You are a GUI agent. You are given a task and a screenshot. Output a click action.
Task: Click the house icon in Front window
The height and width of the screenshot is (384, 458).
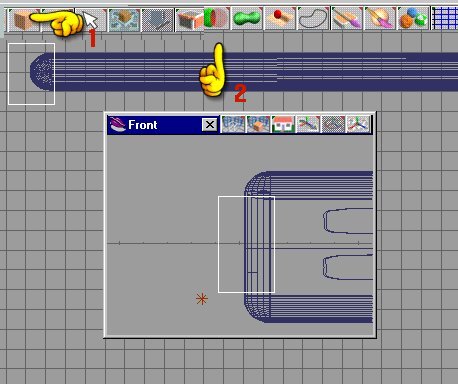click(x=283, y=125)
